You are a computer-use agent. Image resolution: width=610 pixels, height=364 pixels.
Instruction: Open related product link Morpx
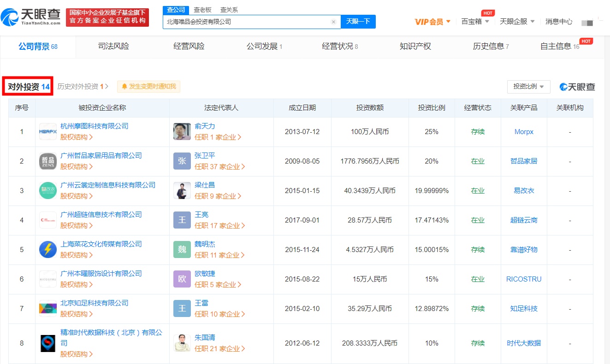tap(524, 132)
